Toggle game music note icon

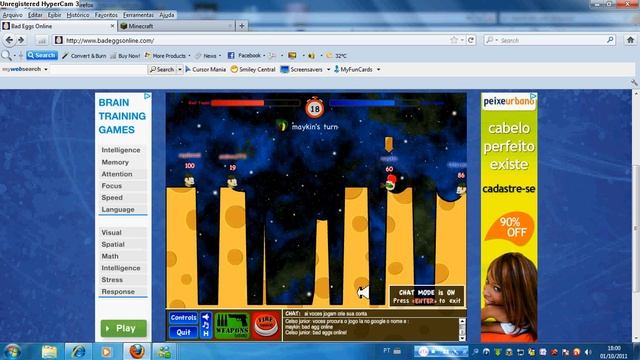[206, 325]
